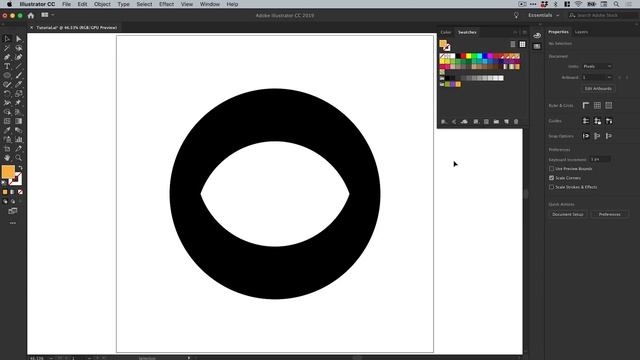Select the Eyedropper tool
Screen dimensions: 640x360
coord(7,130)
